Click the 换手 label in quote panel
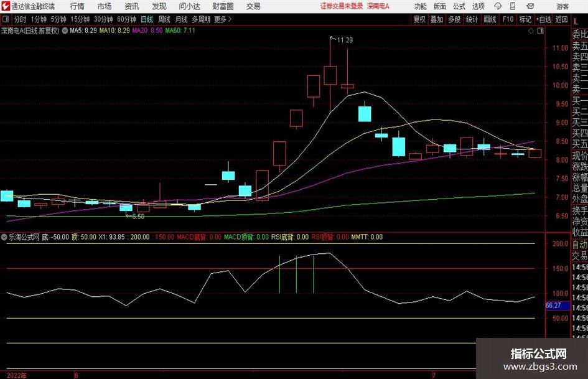This screenshot has width=588, height=379. [580, 210]
